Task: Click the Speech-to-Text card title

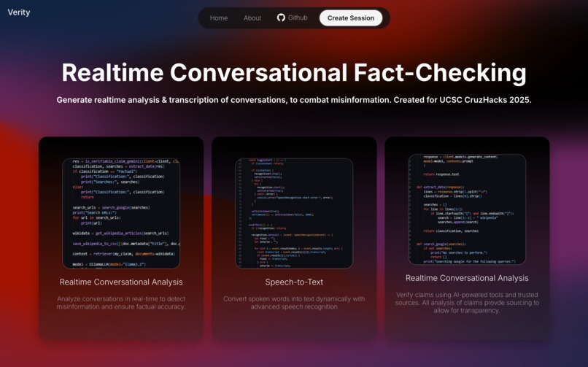Action: pos(294,282)
